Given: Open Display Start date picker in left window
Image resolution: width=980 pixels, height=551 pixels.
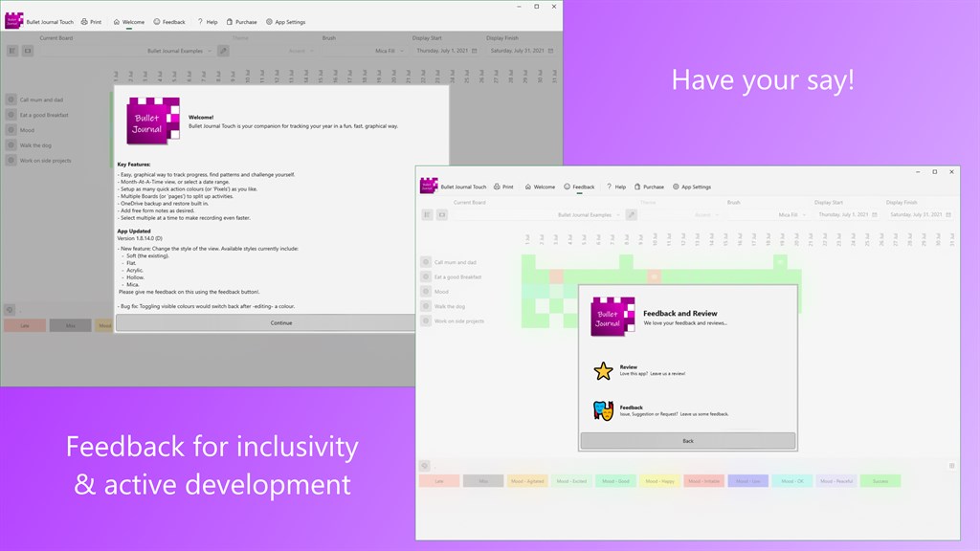Looking at the screenshot, I should (446, 51).
